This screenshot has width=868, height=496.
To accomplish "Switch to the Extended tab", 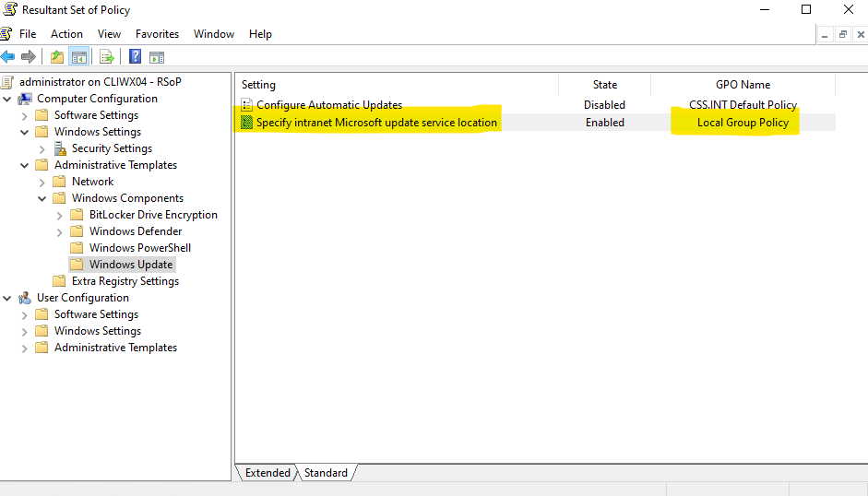I will coord(268,473).
